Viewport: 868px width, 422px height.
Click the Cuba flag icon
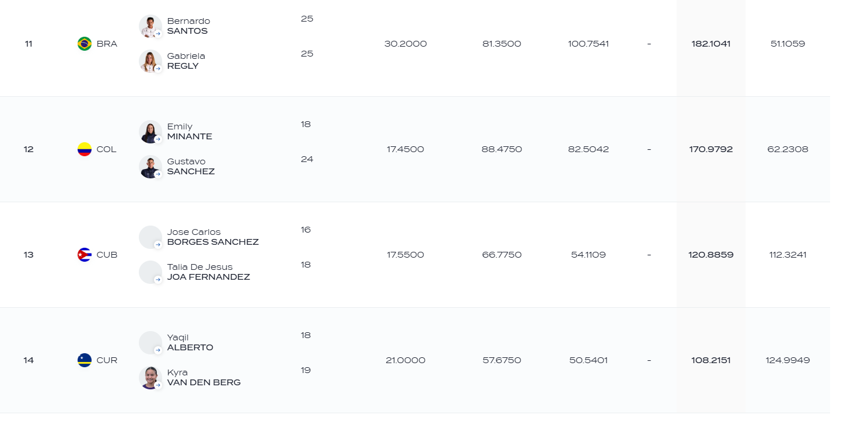(85, 255)
